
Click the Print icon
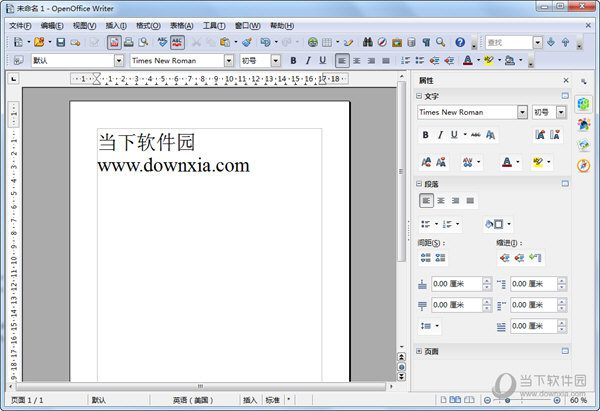129,42
